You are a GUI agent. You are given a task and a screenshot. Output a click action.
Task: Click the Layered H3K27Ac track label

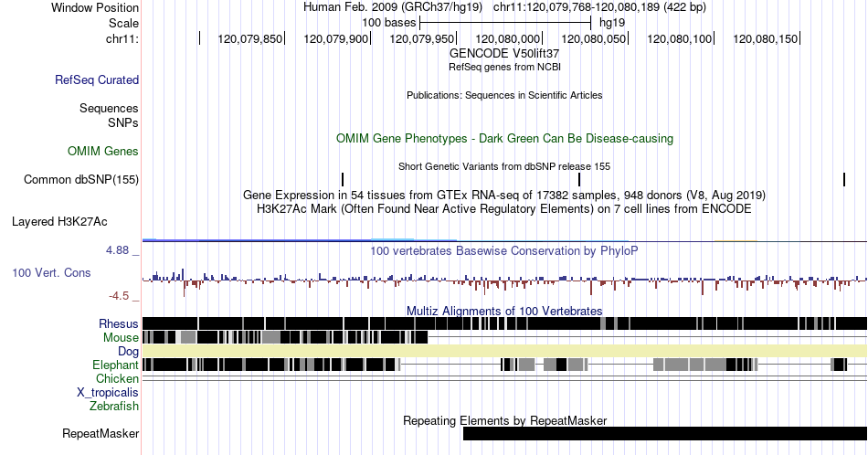coord(59,221)
